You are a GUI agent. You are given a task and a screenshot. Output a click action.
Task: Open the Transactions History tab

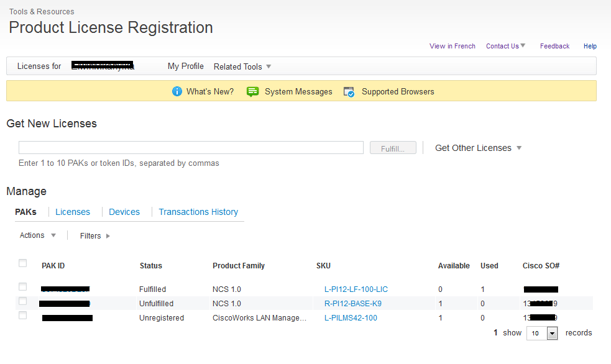198,212
